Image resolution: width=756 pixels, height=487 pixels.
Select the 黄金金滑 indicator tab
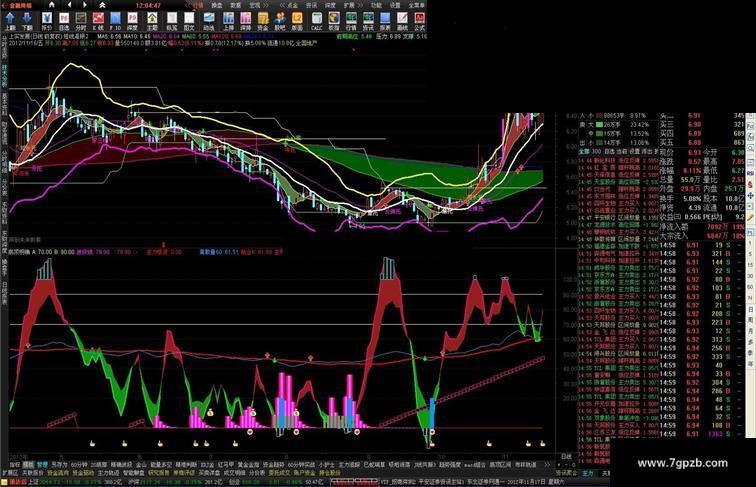[x=248, y=465]
